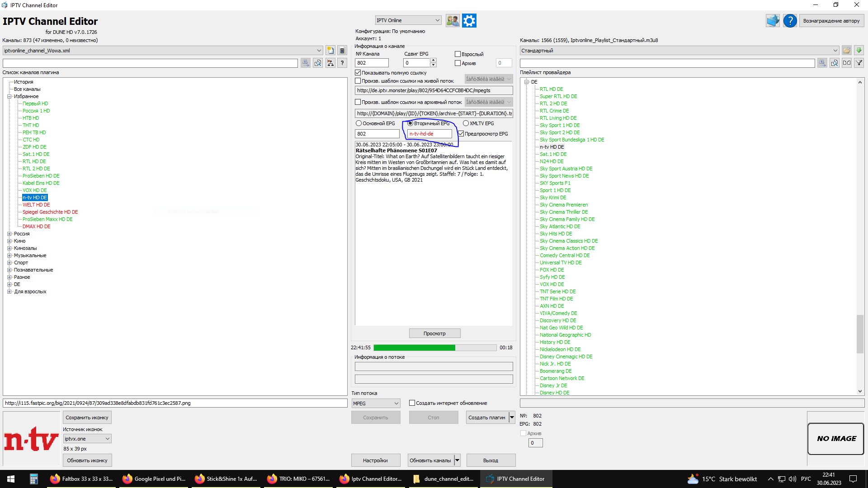Open Windows Start menu
Screen dimensions: 868x488
click(11, 479)
